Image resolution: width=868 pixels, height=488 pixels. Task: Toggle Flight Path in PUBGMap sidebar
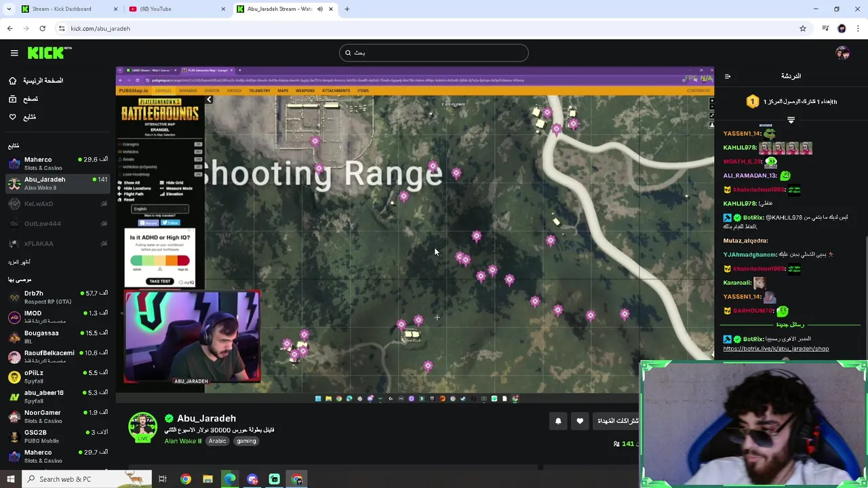tap(129, 194)
